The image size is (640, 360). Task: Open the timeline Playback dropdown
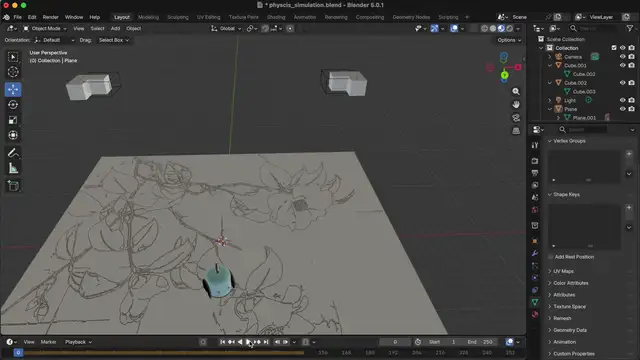pos(78,342)
